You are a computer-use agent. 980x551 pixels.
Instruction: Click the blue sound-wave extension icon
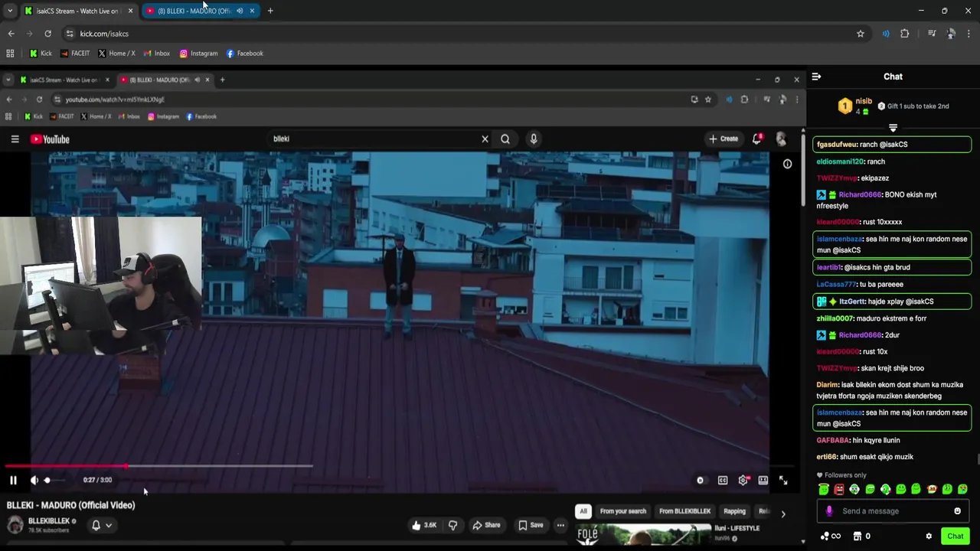pos(886,34)
